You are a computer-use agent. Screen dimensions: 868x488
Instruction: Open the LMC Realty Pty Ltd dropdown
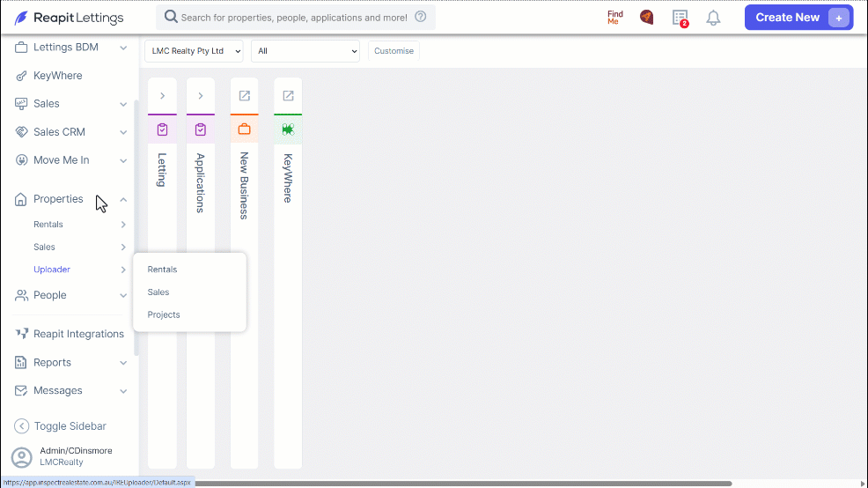[x=194, y=51]
